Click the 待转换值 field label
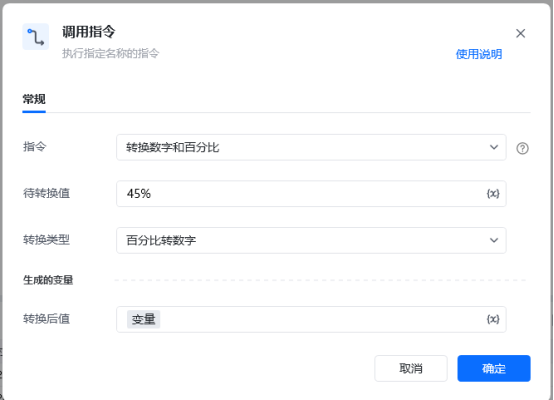Image resolution: width=554 pixels, height=400 pixels. 47,193
